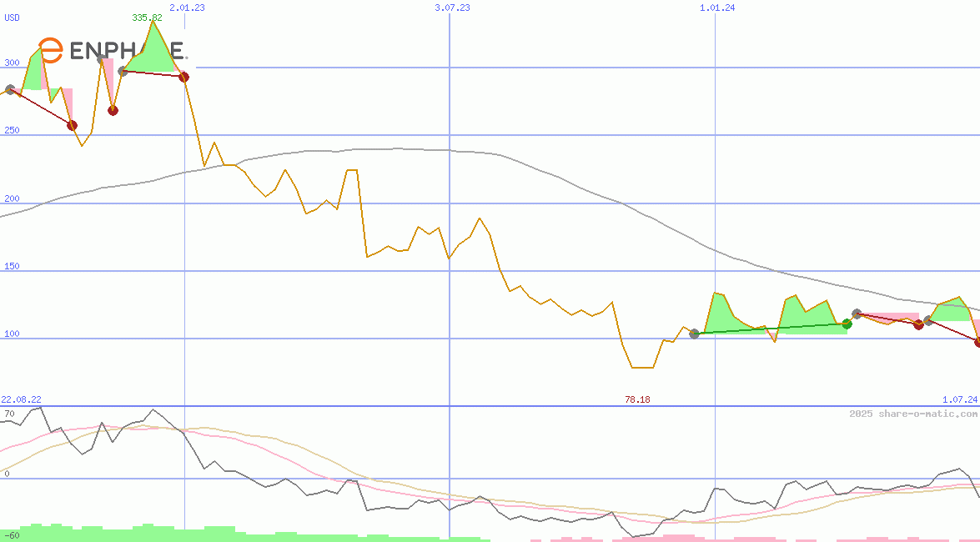The image size is (980, 542).
Task: Click the Enphase company logo
Action: [x=113, y=50]
